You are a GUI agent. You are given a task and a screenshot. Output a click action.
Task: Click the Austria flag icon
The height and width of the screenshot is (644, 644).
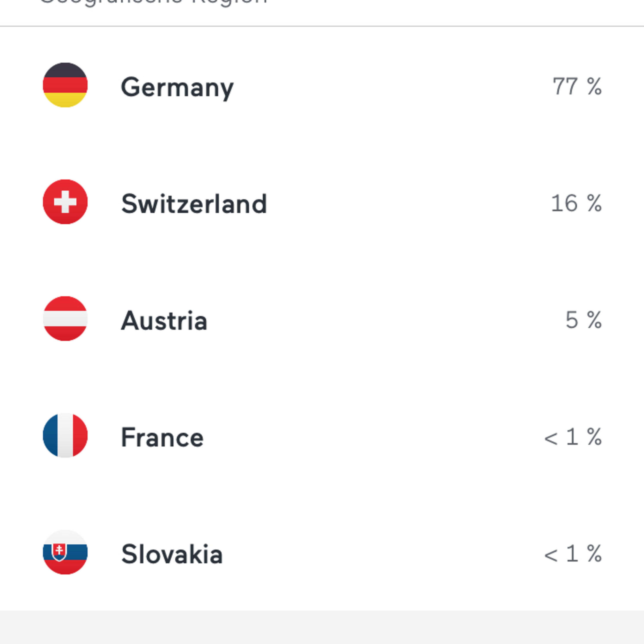pyautogui.click(x=65, y=318)
